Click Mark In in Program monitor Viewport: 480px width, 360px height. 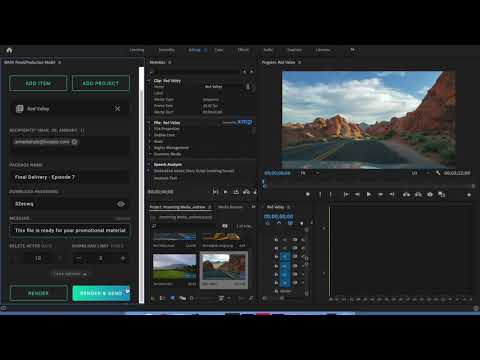click(320, 194)
